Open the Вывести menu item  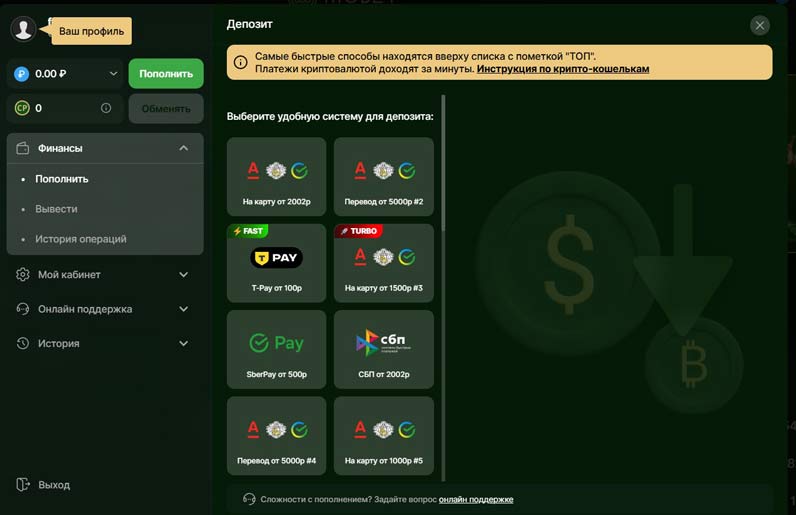56,209
